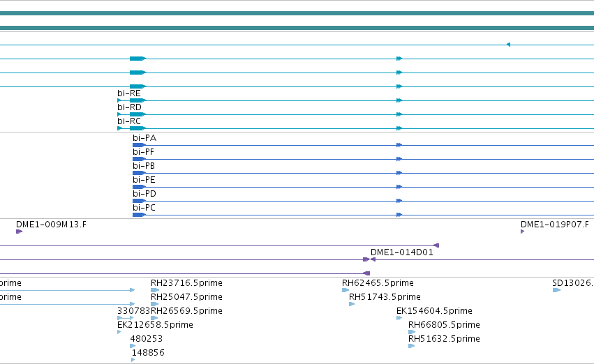Click the RH66805.5prime arrow glyph
This screenshot has height=364, width=594.
click(x=412, y=332)
